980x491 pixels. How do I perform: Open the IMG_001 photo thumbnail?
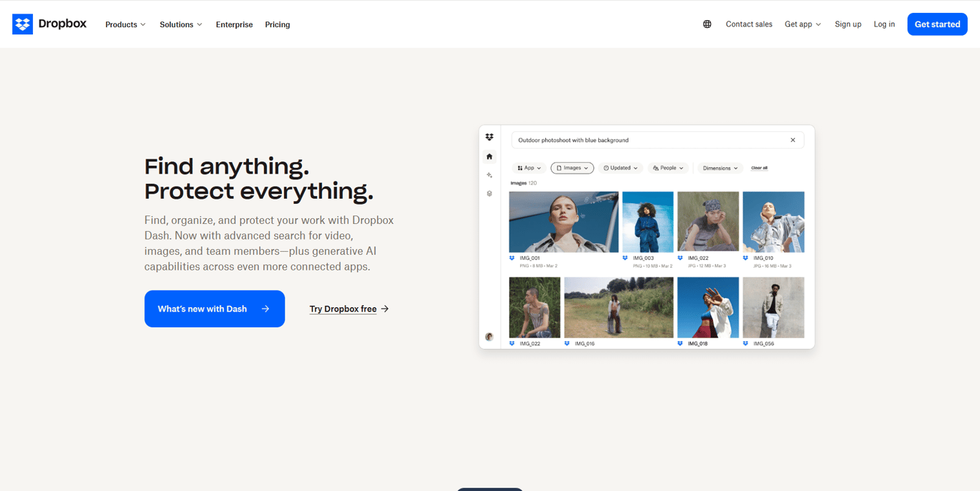(x=564, y=222)
